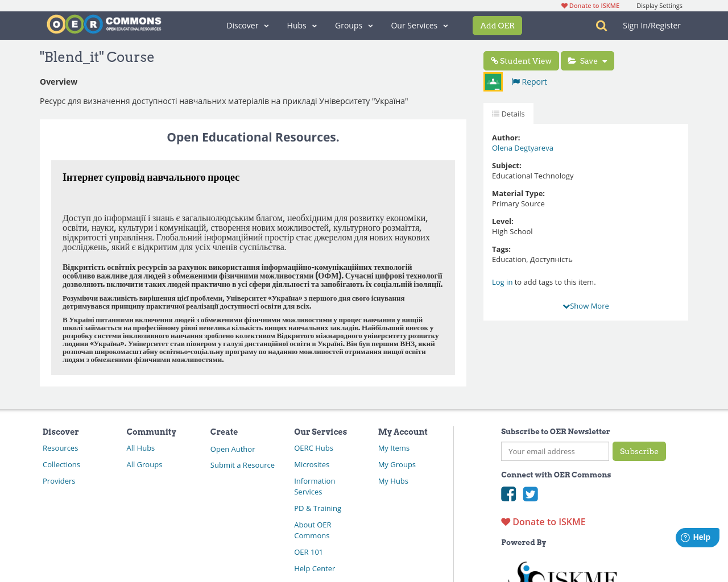This screenshot has width=728, height=582.
Task: Open the Save options dropdown arrow
Action: coord(605,61)
